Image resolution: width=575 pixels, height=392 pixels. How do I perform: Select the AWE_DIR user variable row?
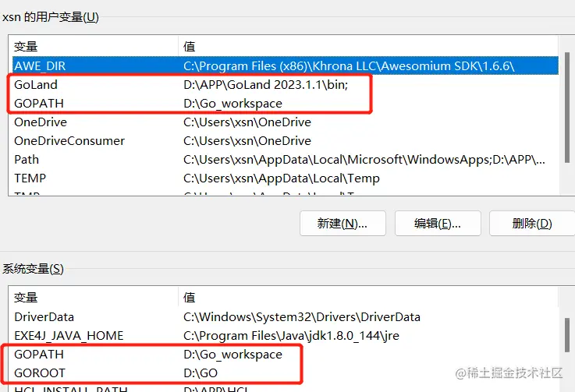(286, 66)
